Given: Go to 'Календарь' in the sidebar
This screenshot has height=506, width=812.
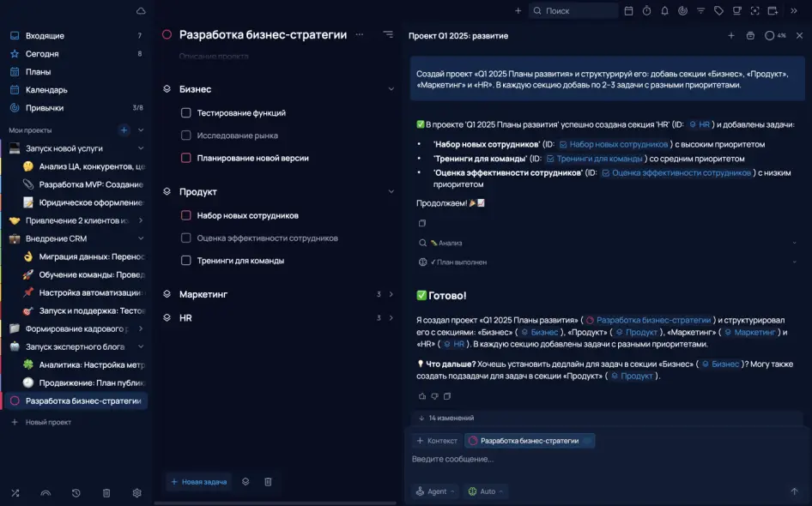Looking at the screenshot, I should (46, 90).
